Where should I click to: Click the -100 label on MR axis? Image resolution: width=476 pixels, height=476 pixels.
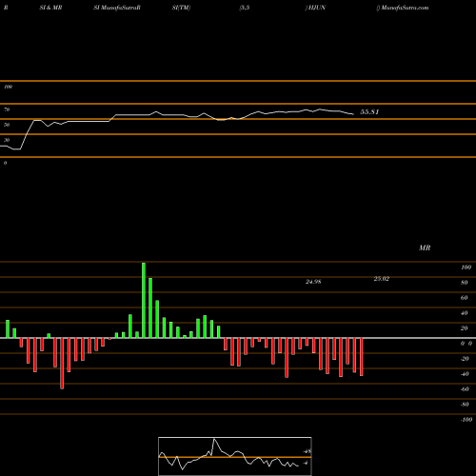(466, 420)
